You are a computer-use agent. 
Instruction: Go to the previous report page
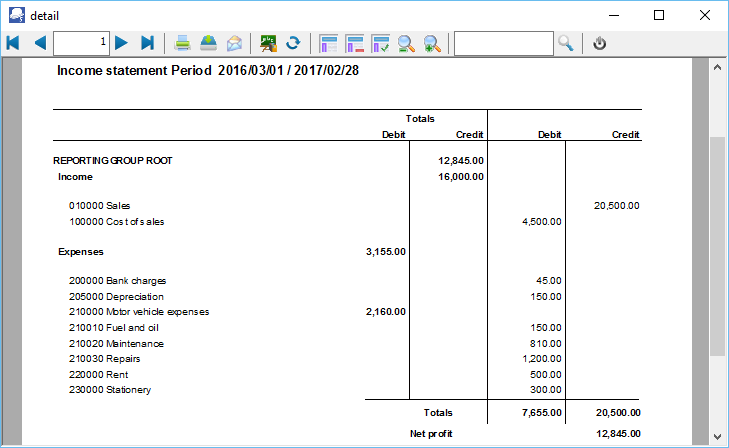coord(40,43)
